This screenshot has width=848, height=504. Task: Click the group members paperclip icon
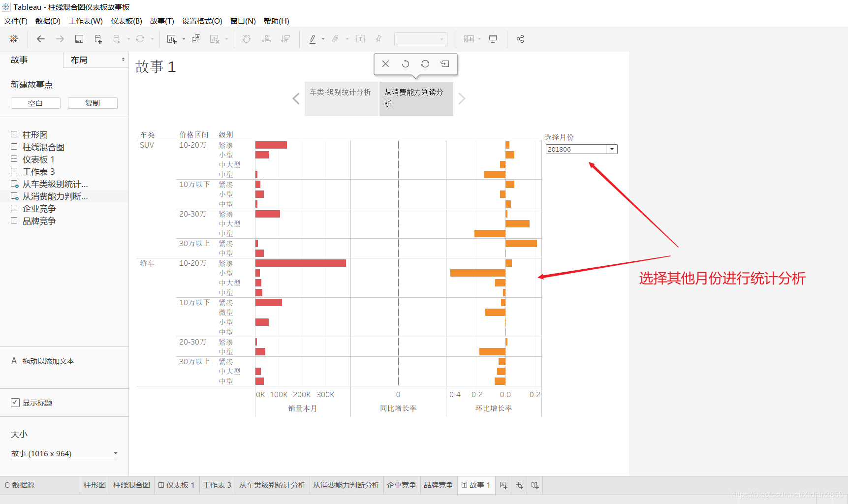(x=335, y=39)
